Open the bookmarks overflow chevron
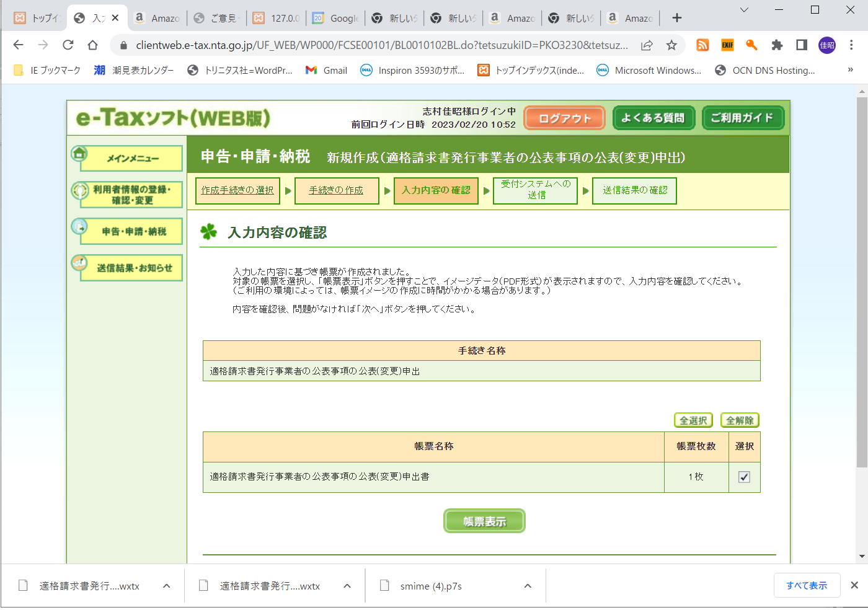The image size is (868, 610). 851,70
